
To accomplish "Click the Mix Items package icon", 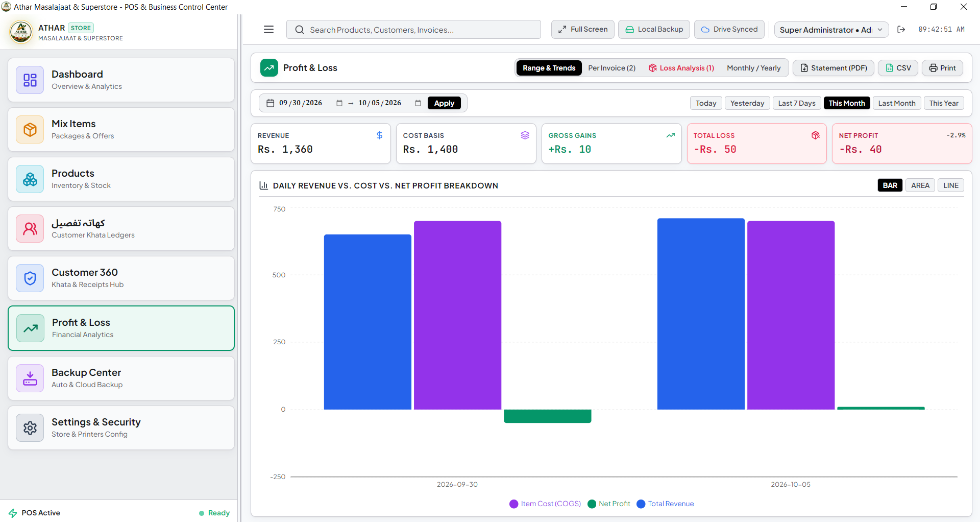I will coord(30,130).
